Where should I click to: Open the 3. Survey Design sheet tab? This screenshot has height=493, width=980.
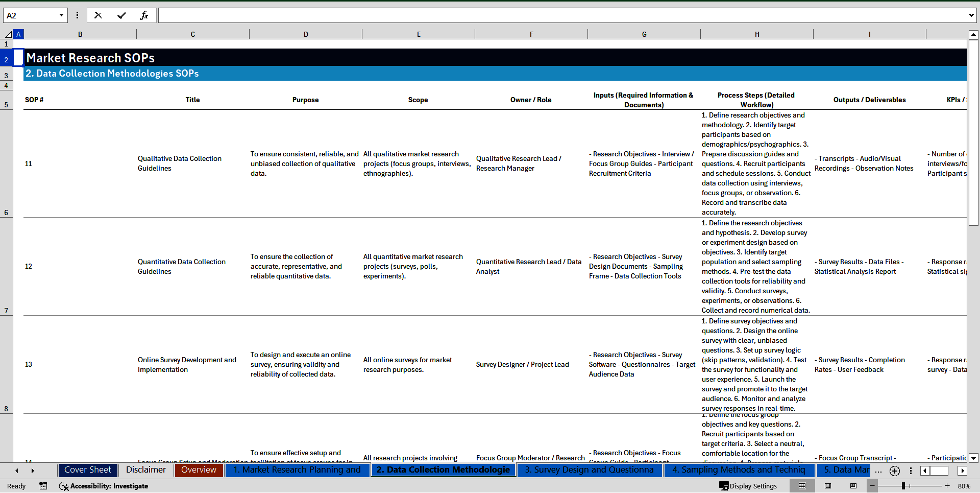589,470
